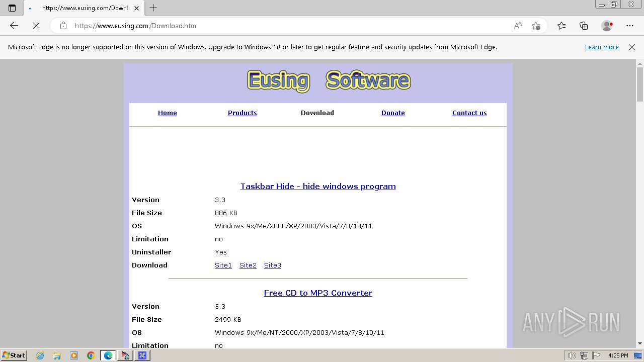This screenshot has height=362, width=644.
Task: Open the user profile icon
Action: click(607, 26)
